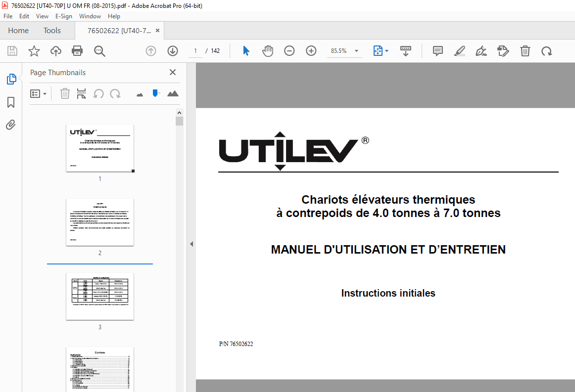Rotate a page counterclockwise in Page Thumbnails
This screenshot has width=575, height=392.
(98, 93)
